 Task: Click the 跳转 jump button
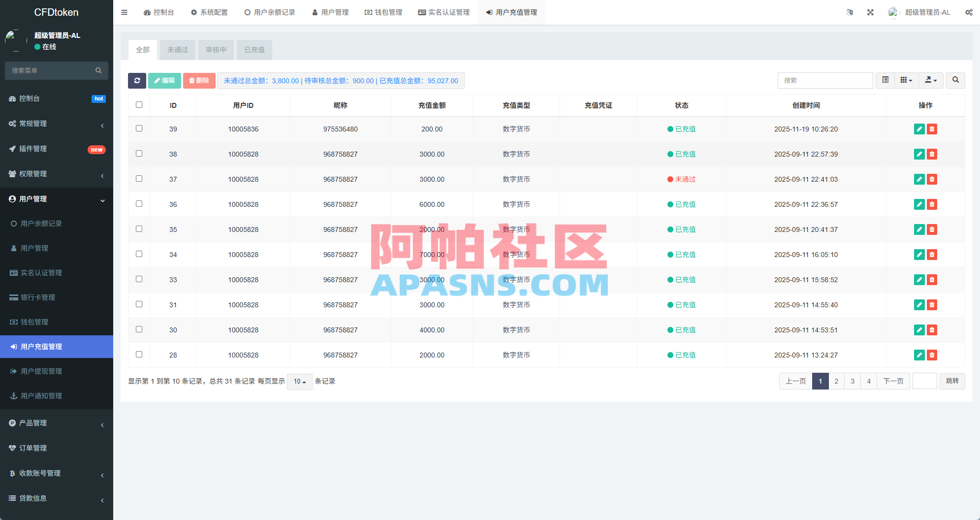952,381
